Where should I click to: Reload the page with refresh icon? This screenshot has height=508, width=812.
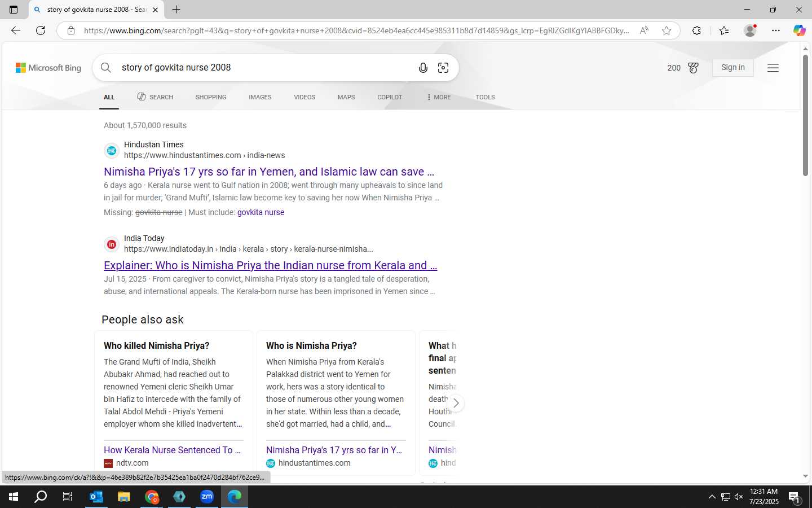[41, 30]
